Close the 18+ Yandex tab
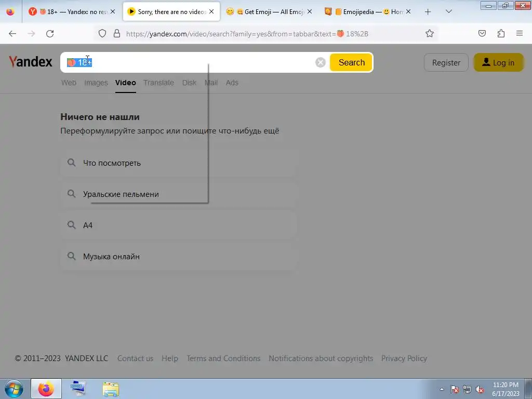The image size is (532, 399). click(x=113, y=11)
